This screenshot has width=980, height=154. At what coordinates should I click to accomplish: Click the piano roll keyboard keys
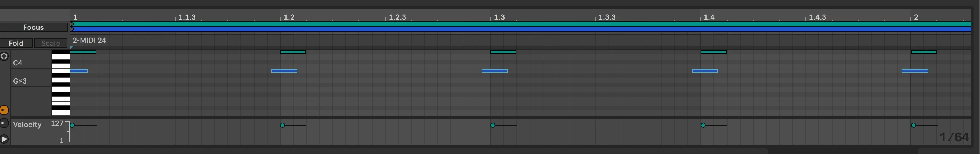[61, 83]
